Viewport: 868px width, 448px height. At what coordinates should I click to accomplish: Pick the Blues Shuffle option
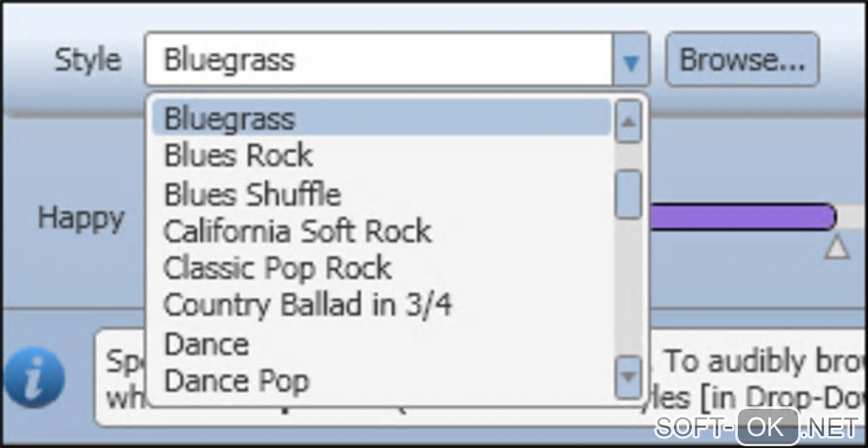tap(252, 194)
